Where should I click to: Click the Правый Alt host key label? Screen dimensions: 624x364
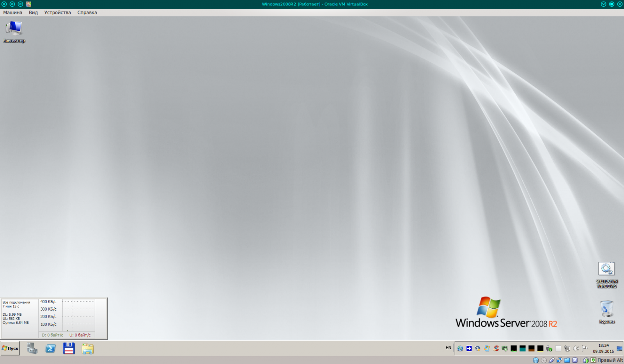point(610,360)
